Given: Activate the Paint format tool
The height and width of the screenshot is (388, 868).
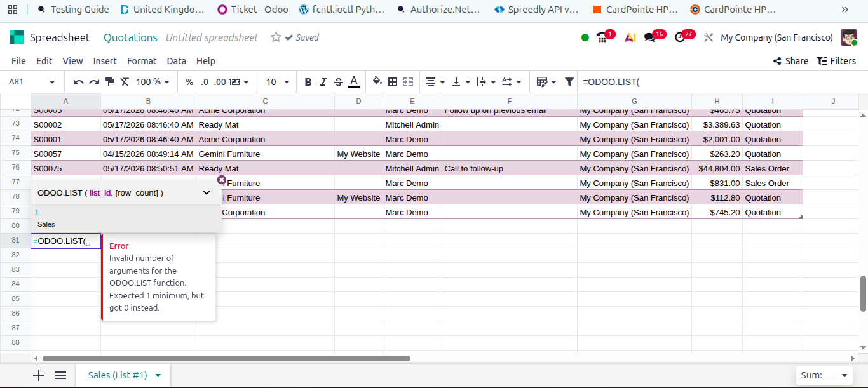Looking at the screenshot, I should coord(109,82).
